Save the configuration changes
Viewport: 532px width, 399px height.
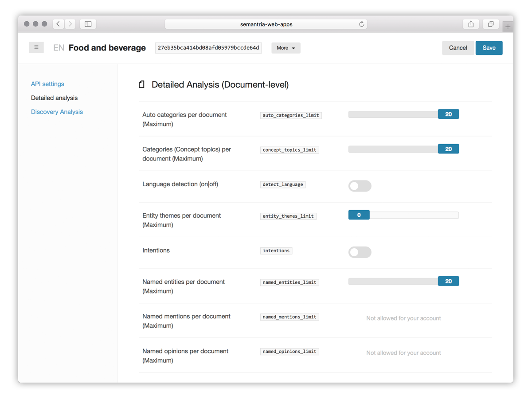(x=489, y=48)
